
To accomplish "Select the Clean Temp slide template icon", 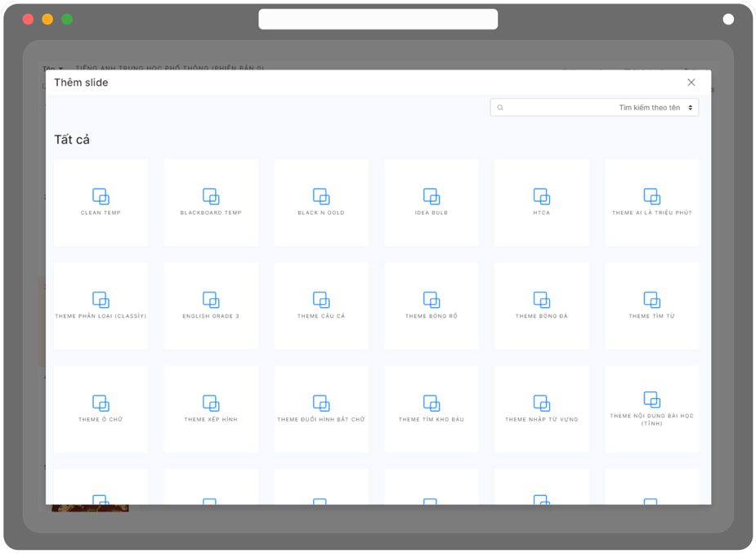I will (x=101, y=196).
